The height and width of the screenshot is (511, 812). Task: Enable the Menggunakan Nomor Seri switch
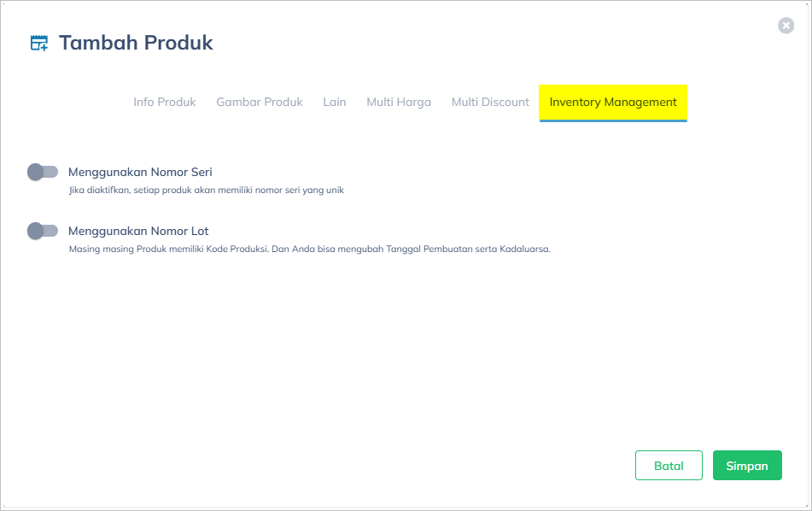tap(42, 172)
